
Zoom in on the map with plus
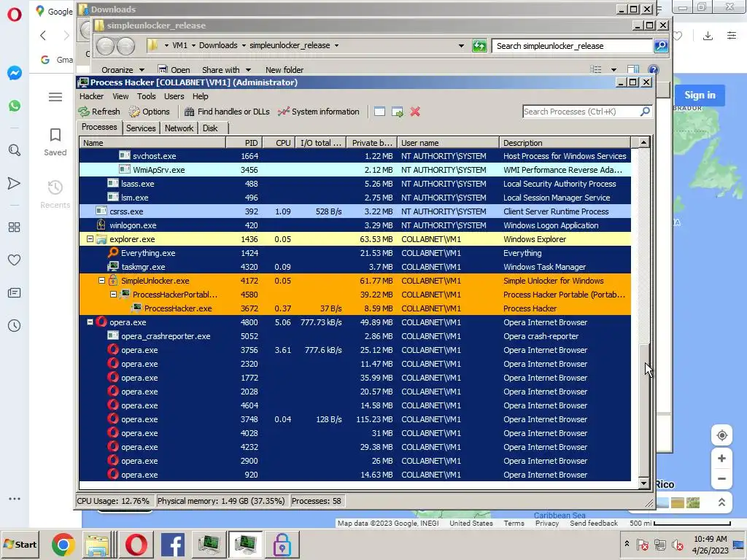point(721,458)
